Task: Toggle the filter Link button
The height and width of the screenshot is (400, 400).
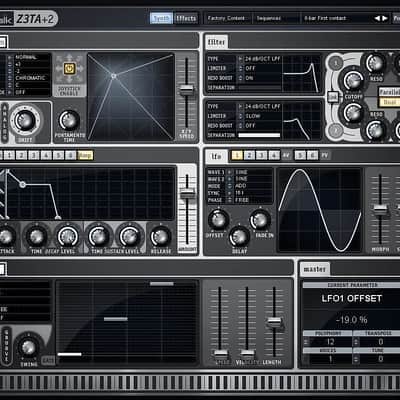Action: (332, 97)
